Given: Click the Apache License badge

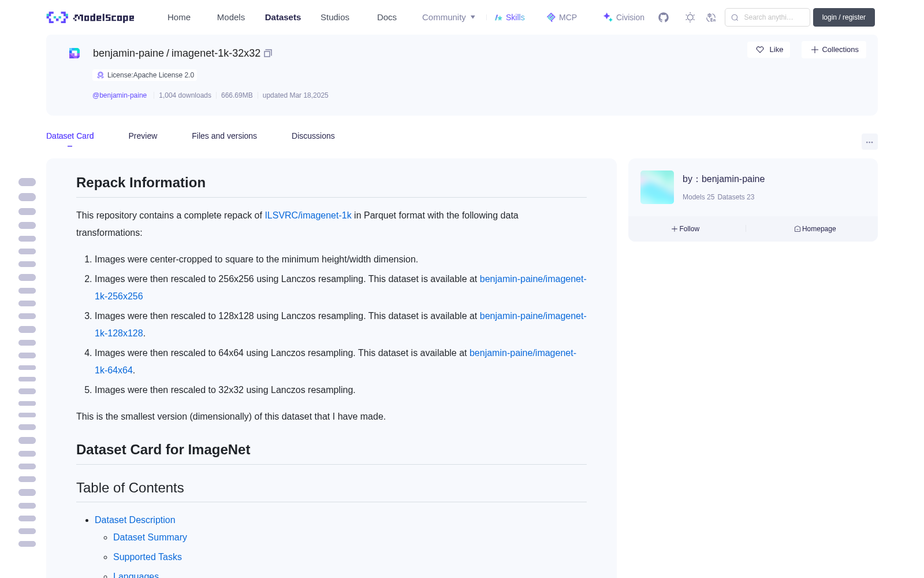Looking at the screenshot, I should tap(145, 75).
